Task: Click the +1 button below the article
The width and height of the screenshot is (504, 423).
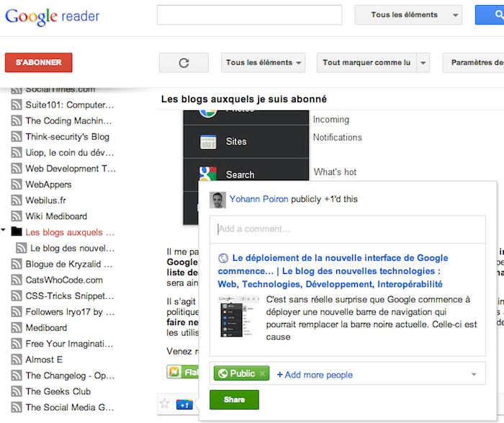Action: pyautogui.click(x=184, y=404)
